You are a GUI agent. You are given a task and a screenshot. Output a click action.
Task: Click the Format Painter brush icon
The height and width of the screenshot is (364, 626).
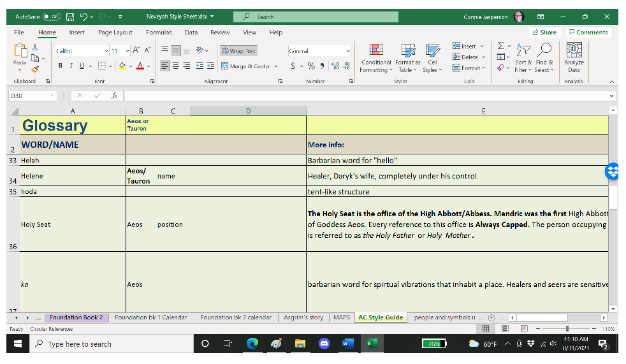[x=35, y=68]
